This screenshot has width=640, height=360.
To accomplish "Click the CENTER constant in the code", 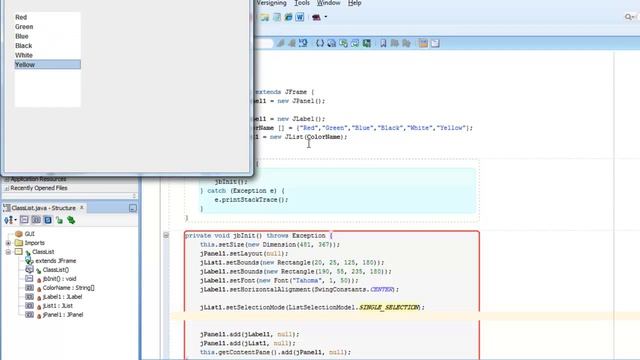I will [382, 289].
